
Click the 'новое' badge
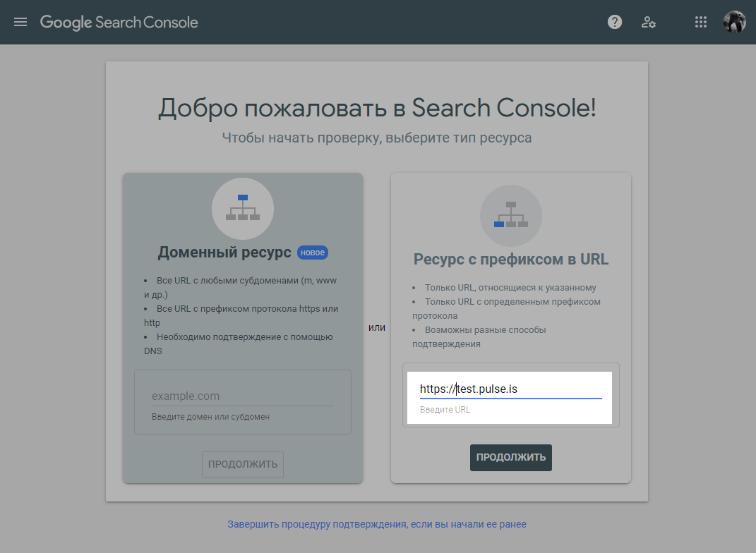point(313,253)
